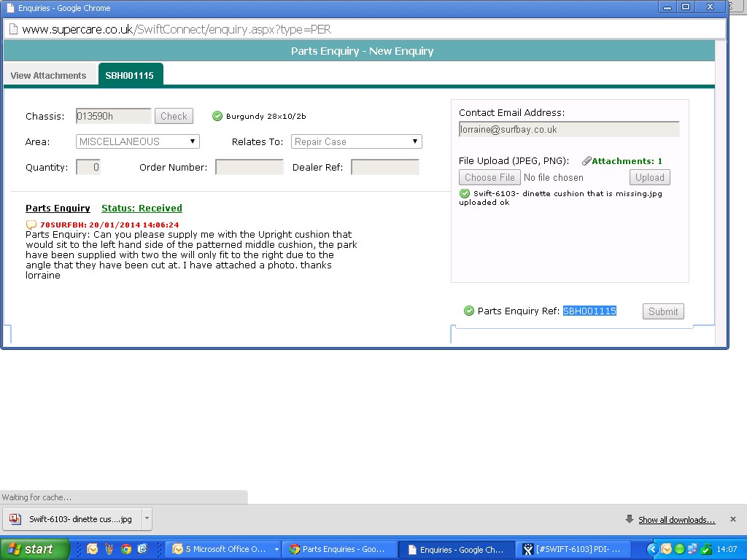Viewport: 747px width, 560px height.
Task: Open the download item options arrow
Action: (147, 519)
